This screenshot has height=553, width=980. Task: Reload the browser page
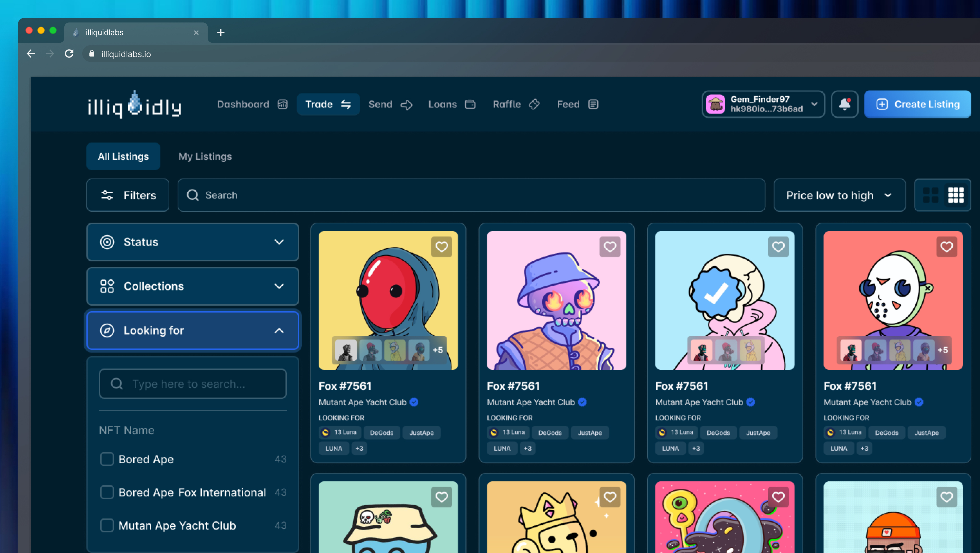69,54
